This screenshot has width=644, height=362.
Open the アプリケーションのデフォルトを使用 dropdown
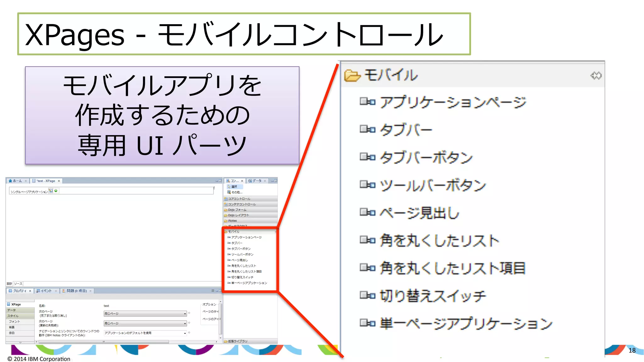145,333
